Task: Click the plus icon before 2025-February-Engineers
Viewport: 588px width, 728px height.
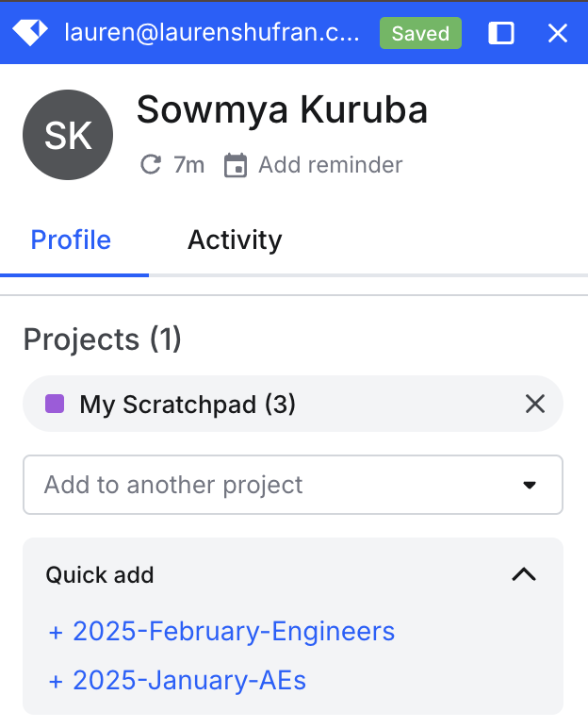Action: (x=56, y=633)
